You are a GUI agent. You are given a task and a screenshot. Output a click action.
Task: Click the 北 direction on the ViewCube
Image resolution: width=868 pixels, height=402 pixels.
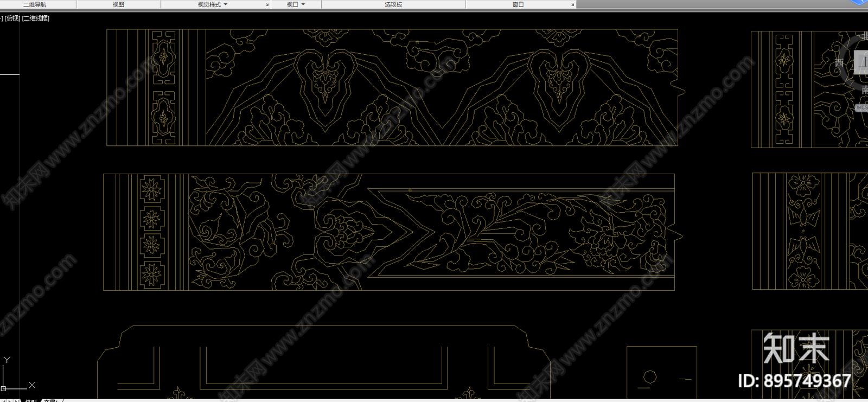click(x=864, y=36)
